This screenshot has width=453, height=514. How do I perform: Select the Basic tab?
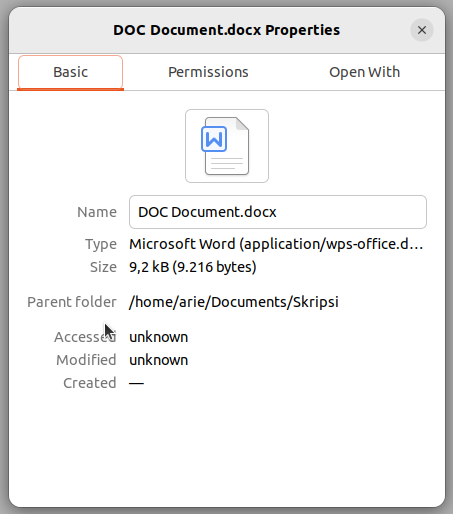70,72
